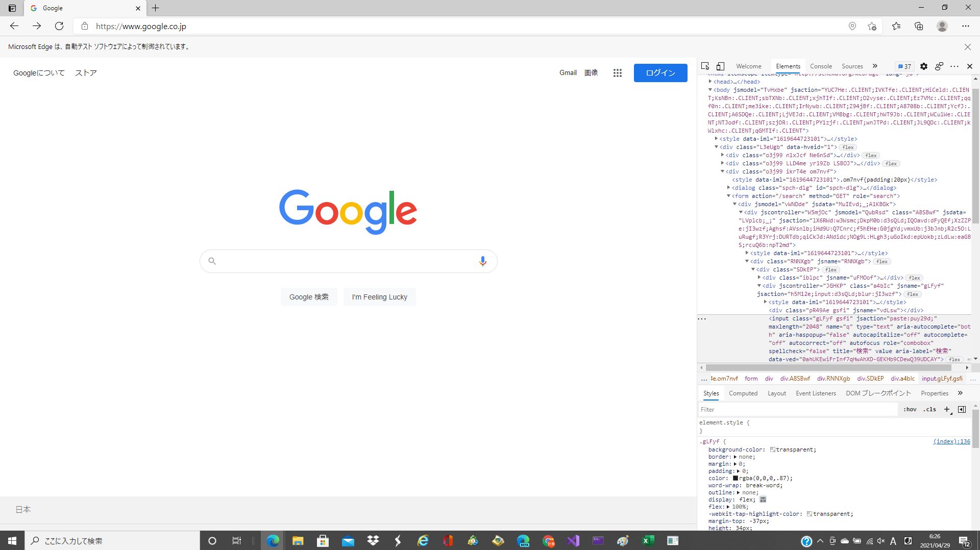Toggle the flex badge on div iblpc
This screenshot has height=550, width=980.
[914, 278]
